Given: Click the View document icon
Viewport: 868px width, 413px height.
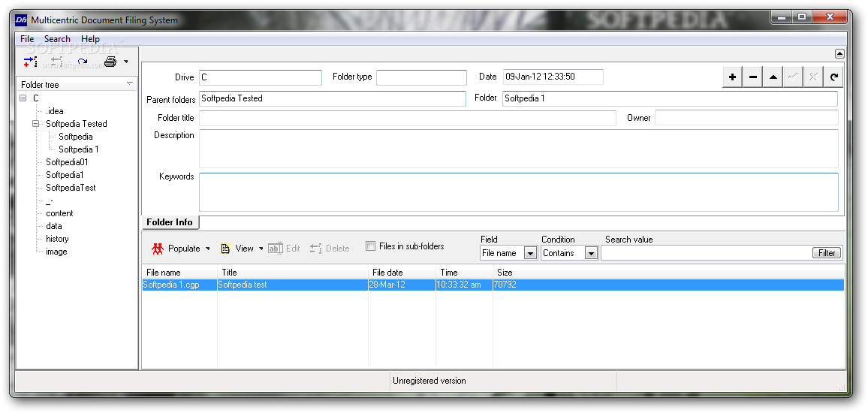Looking at the screenshot, I should 225,249.
